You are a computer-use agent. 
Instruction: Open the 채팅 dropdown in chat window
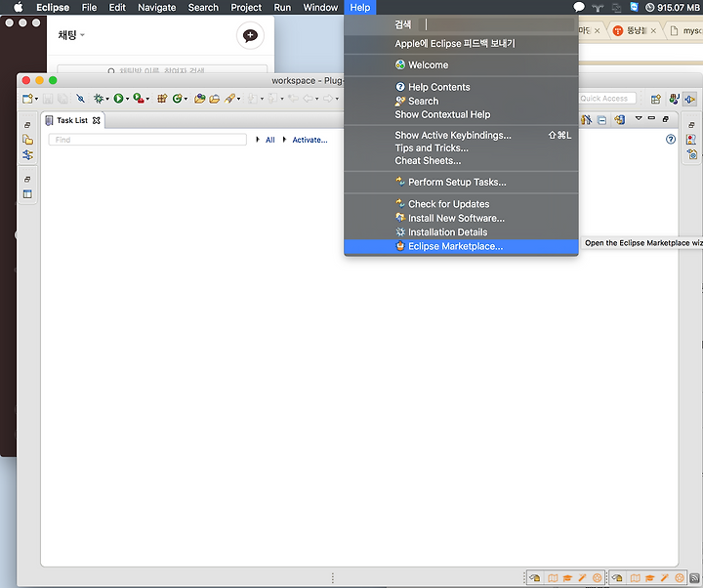(x=71, y=35)
